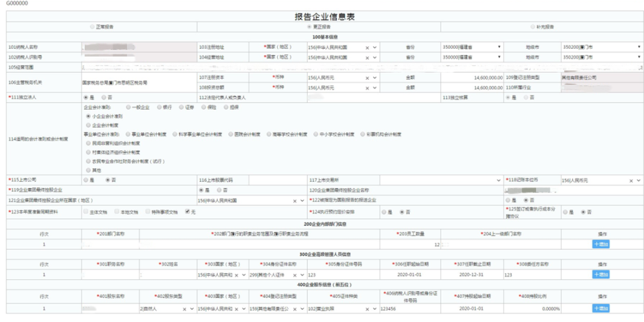Tick the 特殊事项文档 checkbox
The image size is (644, 322).
pyautogui.click(x=148, y=212)
